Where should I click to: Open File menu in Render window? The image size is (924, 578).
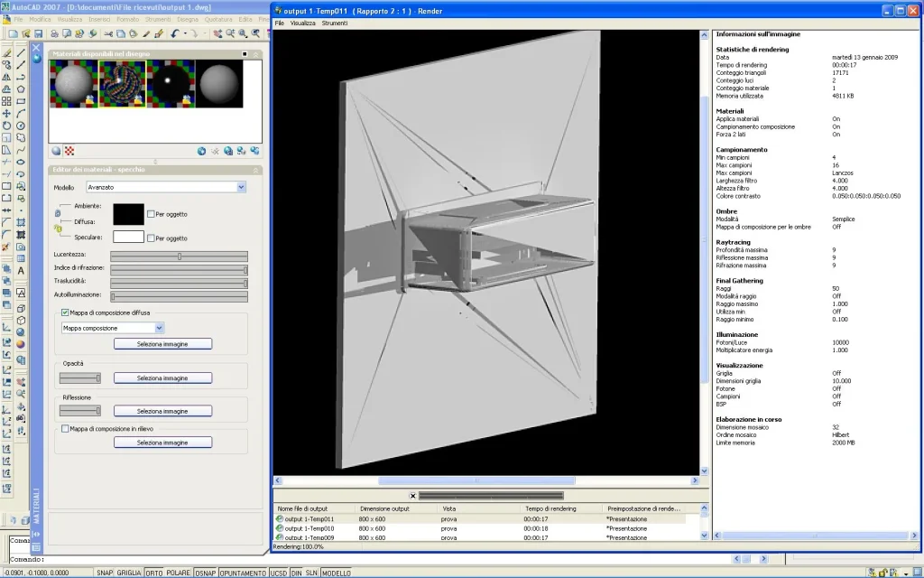[x=280, y=23]
